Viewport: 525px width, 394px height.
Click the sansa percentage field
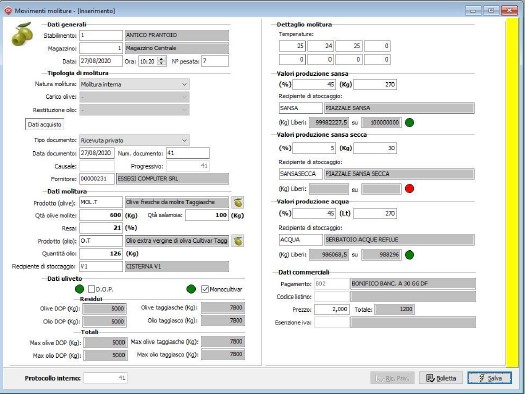314,84
